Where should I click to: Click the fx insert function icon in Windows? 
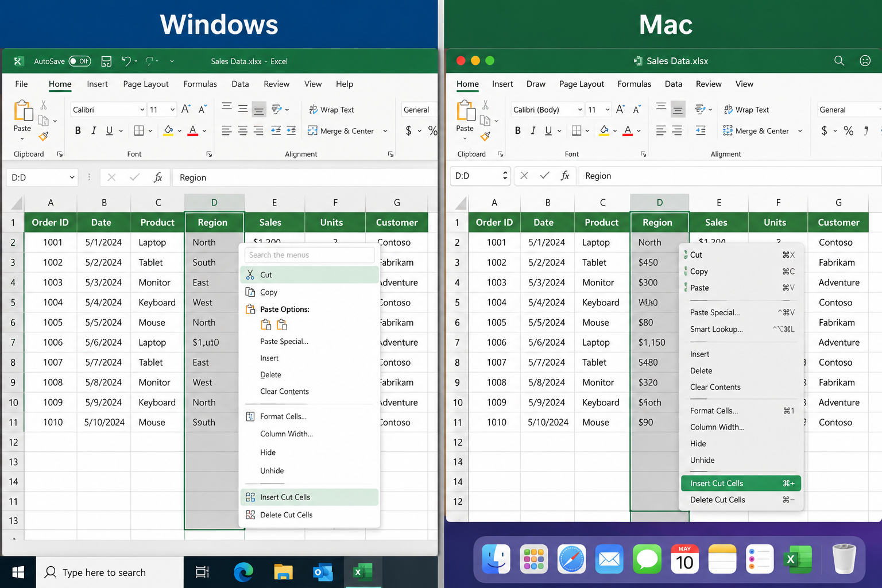point(158,177)
